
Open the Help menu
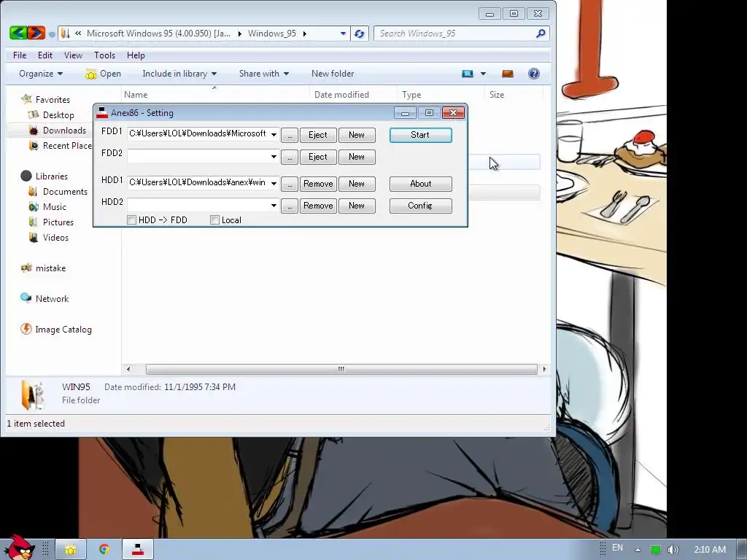[x=136, y=55]
